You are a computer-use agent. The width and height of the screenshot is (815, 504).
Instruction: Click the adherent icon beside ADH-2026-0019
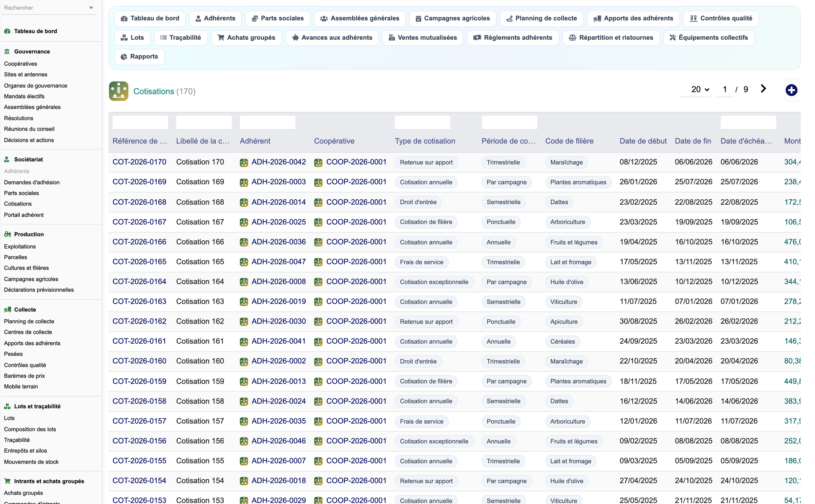tap(244, 302)
